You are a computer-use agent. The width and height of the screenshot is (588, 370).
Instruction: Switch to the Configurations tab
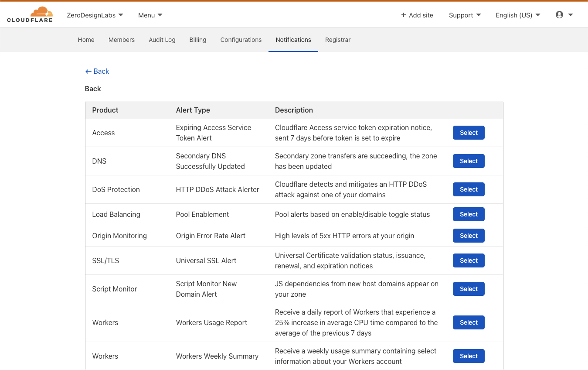pos(241,40)
